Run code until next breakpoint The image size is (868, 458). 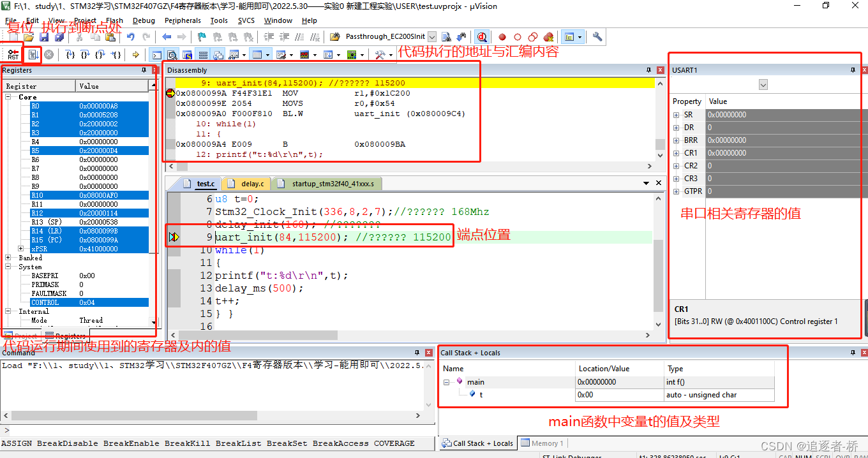(33, 55)
